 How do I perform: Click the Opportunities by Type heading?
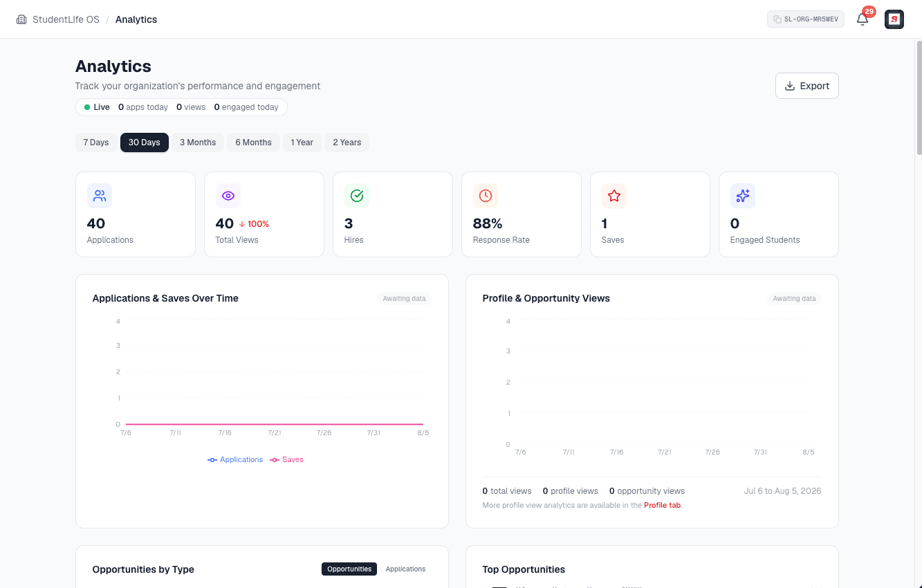[143, 569]
